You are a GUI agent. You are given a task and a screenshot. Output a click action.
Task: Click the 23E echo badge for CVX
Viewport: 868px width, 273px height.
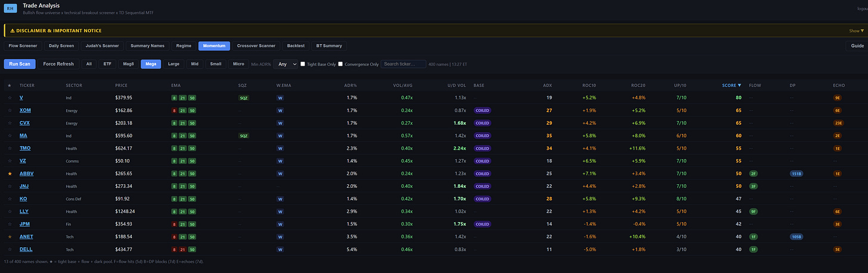click(838, 123)
